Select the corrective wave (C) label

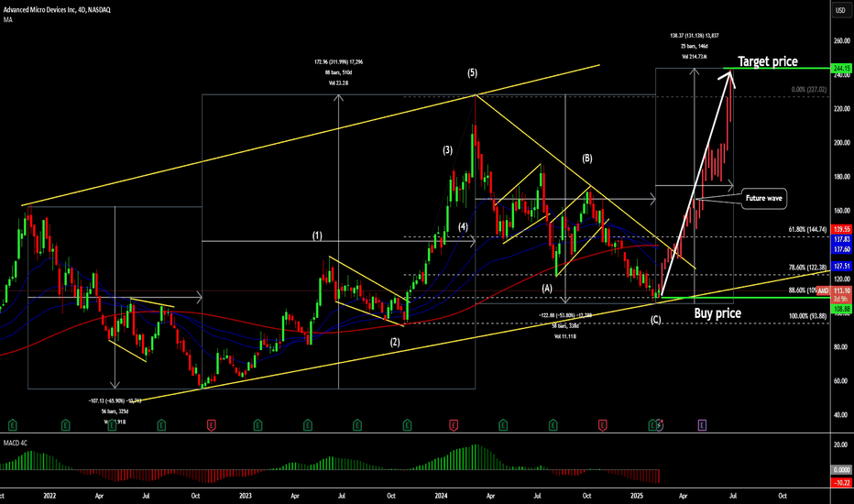coord(656,320)
